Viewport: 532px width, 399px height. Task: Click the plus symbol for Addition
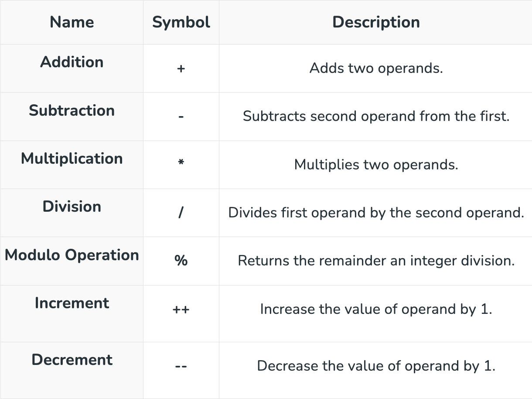(181, 69)
